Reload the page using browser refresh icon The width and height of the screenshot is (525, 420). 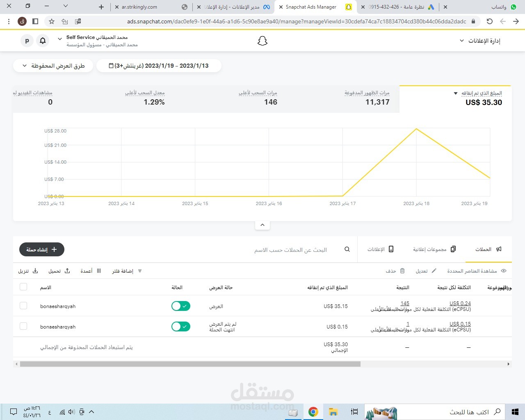click(x=489, y=21)
